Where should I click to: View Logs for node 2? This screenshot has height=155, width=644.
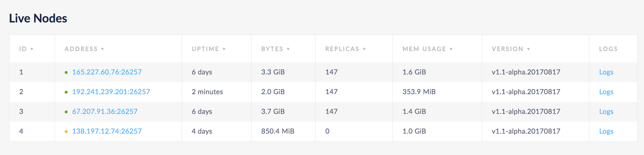point(606,92)
